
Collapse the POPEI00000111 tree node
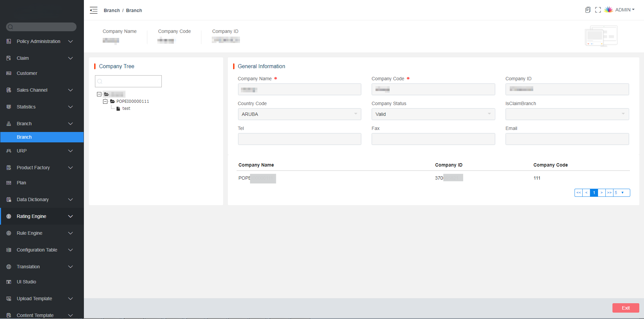pyautogui.click(x=105, y=101)
